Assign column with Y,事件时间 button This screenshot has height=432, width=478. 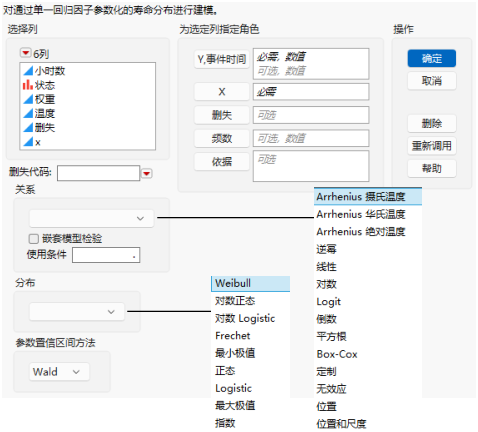click(222, 59)
